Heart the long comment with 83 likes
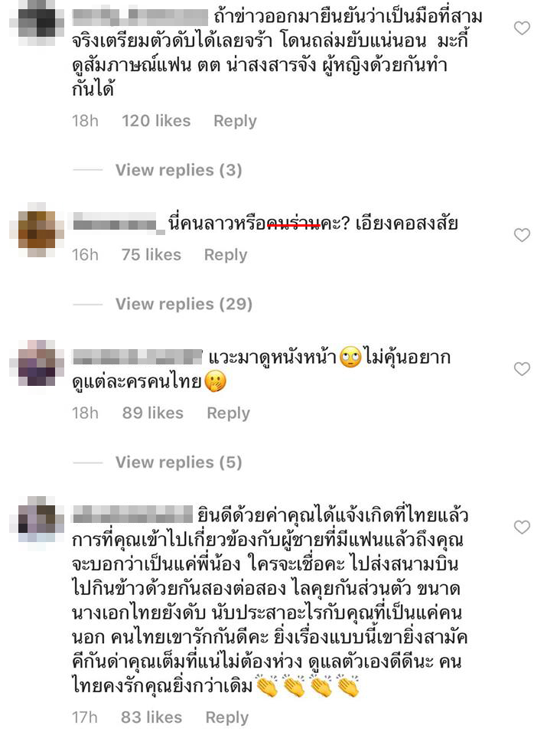The height and width of the screenshot is (735, 560). point(522,528)
